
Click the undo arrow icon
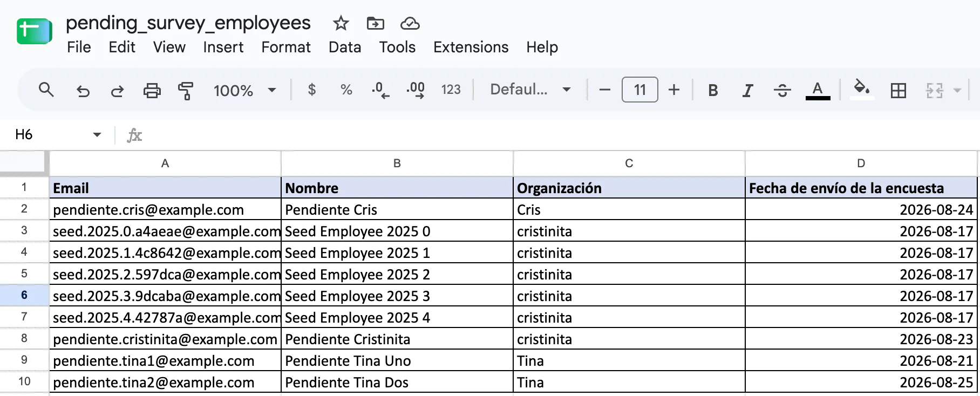pos(83,90)
